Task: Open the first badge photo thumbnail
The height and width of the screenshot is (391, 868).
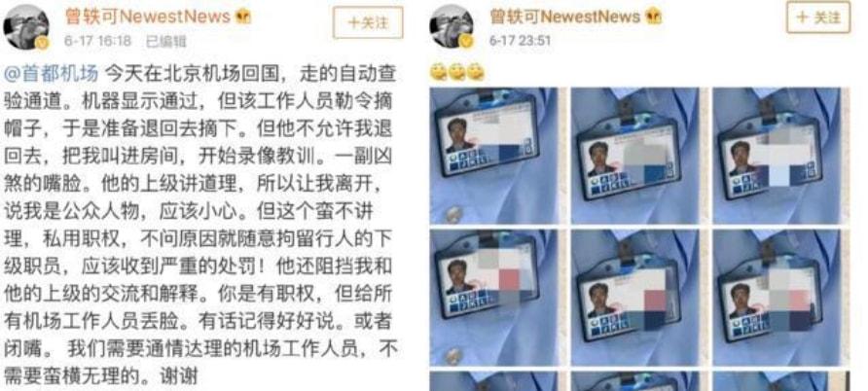Action: (494, 156)
